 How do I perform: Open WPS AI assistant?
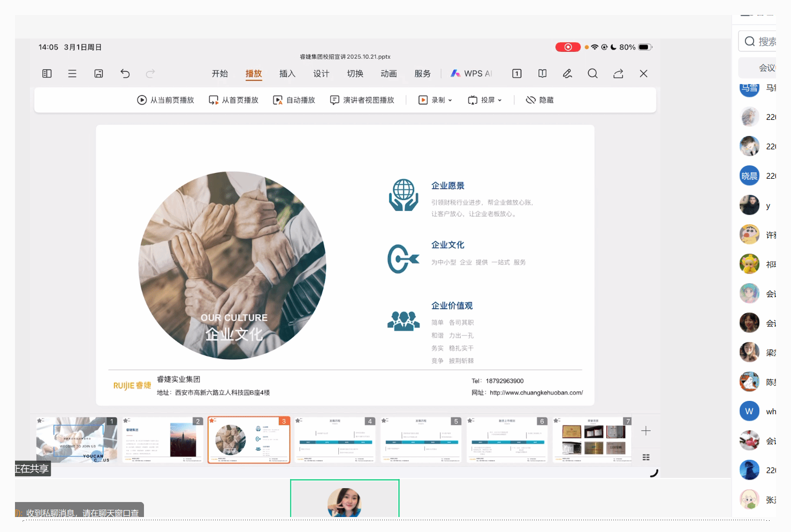tap(471, 74)
